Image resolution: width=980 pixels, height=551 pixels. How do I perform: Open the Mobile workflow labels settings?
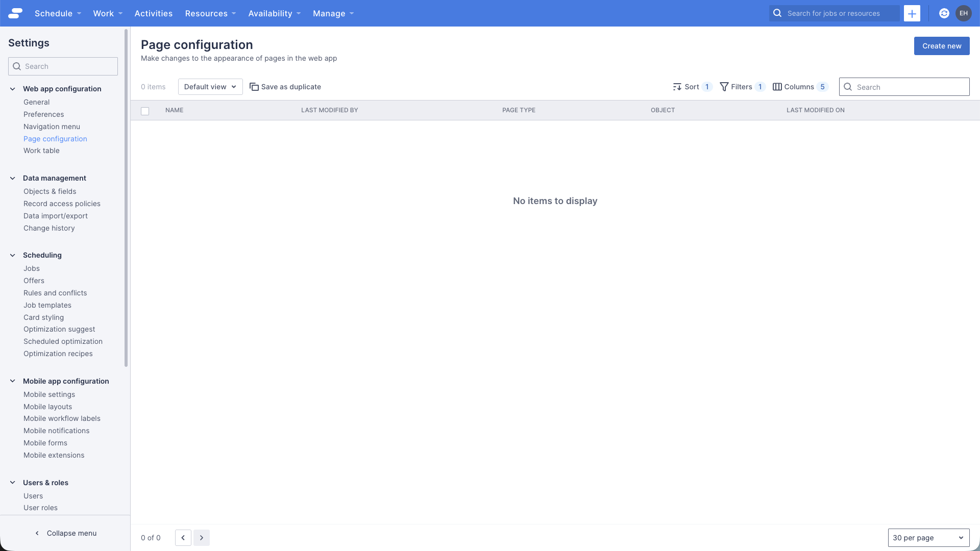click(x=62, y=418)
